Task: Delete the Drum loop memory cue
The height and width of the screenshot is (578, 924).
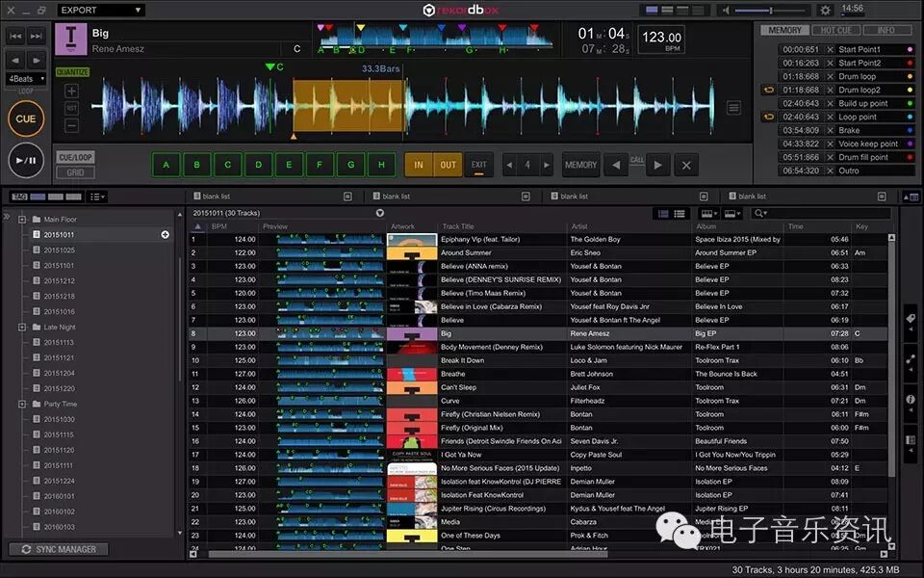Action: (x=830, y=77)
